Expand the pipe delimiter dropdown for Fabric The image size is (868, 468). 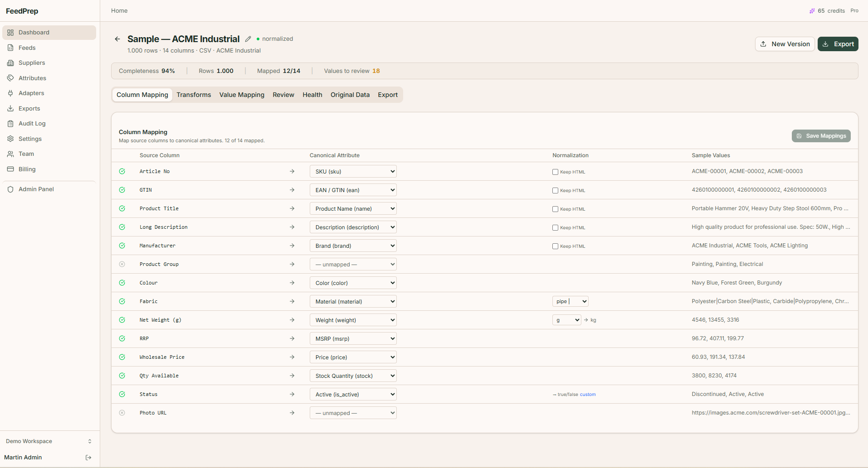[570, 301]
